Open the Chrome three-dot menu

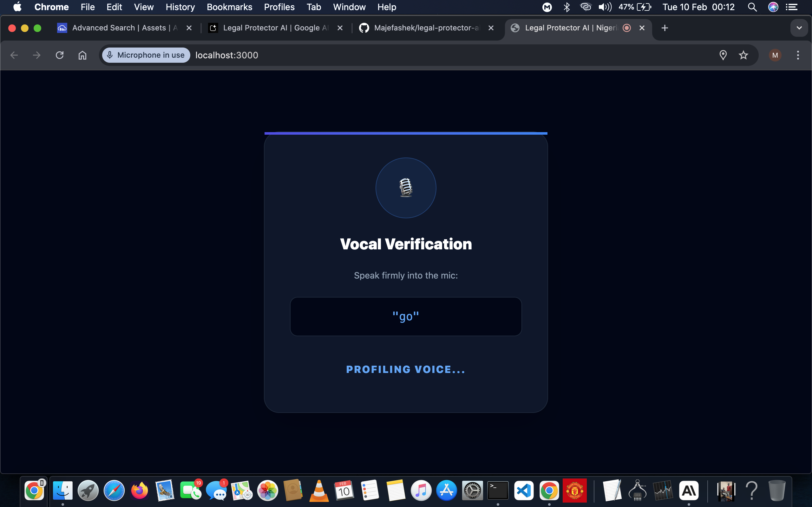click(x=798, y=55)
